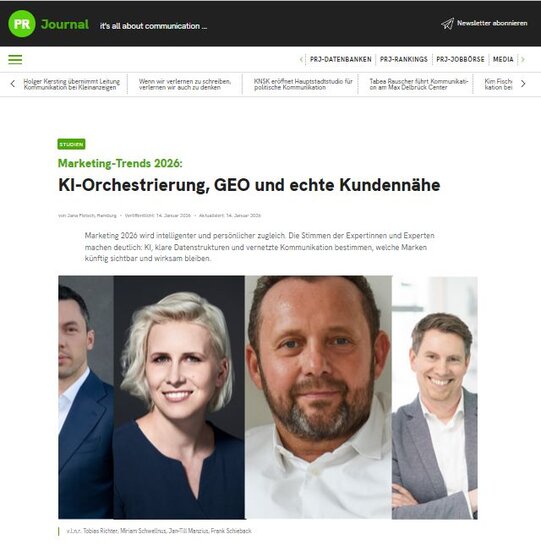The image size is (541, 545).
Task: Open Tabea Rauscher Max Delbrück Center headline
Action: [419, 84]
